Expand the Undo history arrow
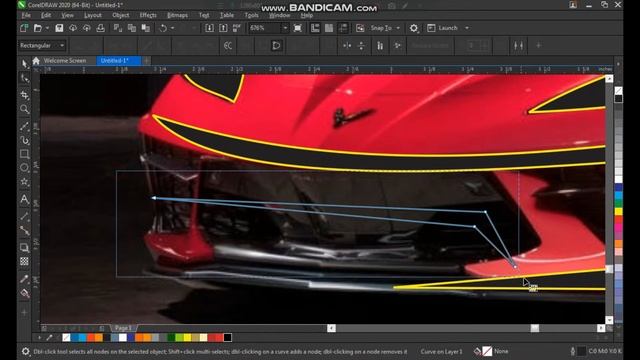Image resolution: width=640 pixels, height=360 pixels. [x=173, y=28]
